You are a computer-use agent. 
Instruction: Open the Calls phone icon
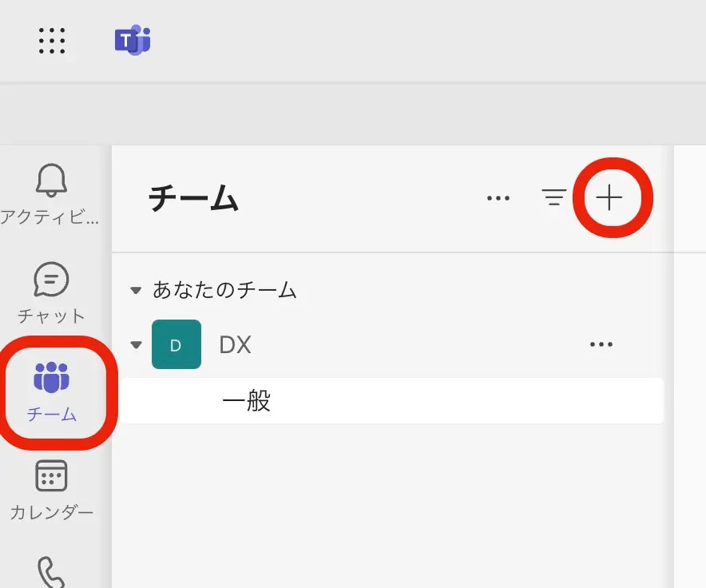pyautogui.click(x=52, y=572)
